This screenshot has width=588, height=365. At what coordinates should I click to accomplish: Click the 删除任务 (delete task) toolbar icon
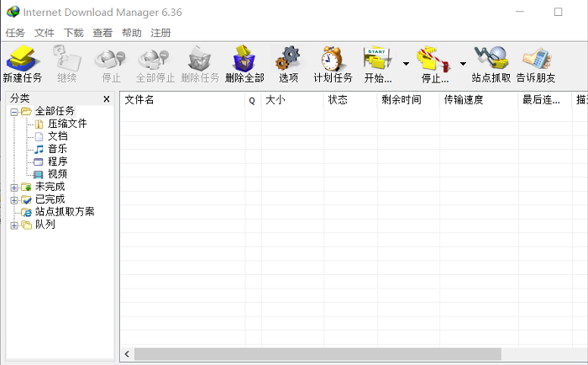pos(200,59)
